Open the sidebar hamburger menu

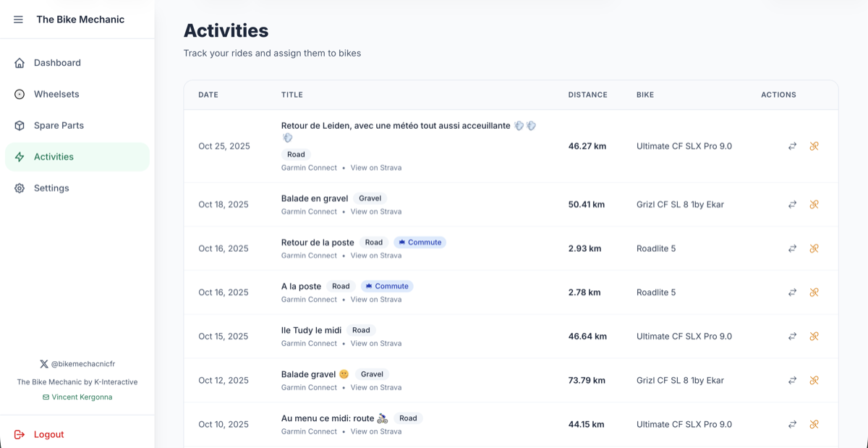18,20
